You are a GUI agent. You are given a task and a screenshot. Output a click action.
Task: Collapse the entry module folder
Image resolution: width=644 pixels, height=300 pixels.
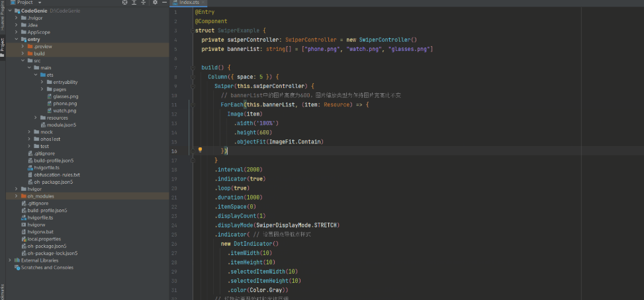(17, 40)
